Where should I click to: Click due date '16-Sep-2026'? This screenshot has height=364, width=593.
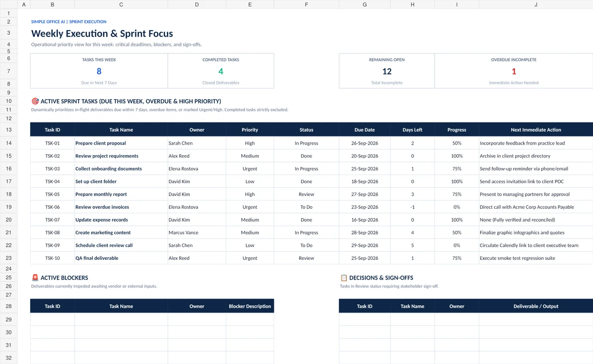coord(365,220)
